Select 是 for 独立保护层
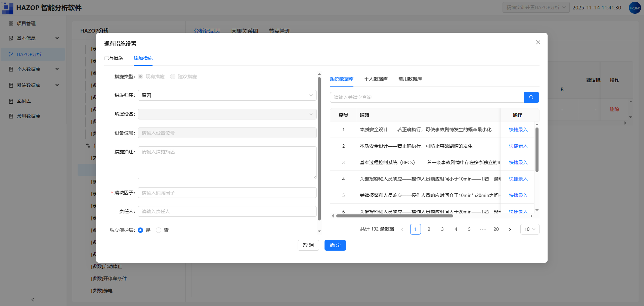 coord(140,230)
